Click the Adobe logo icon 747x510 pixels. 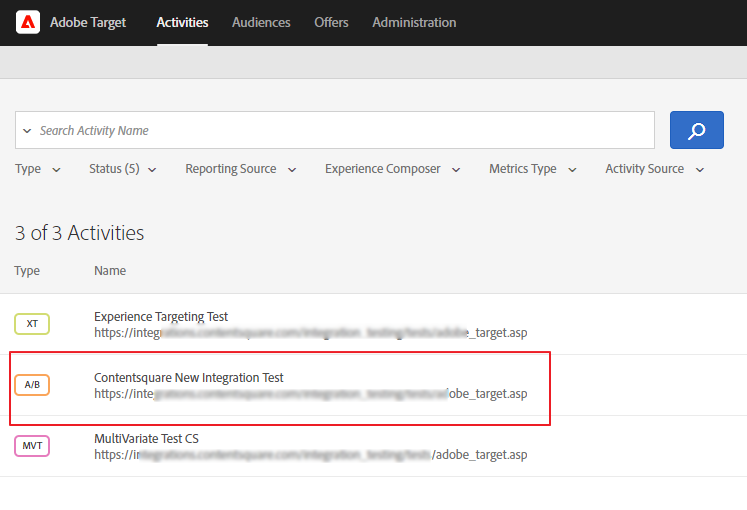click(28, 22)
